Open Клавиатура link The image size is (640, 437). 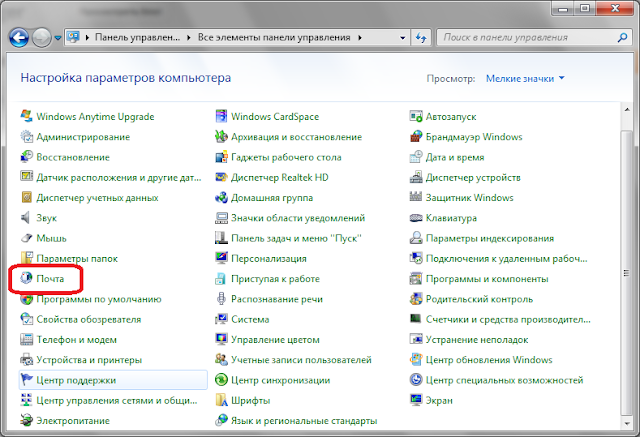coord(451,218)
